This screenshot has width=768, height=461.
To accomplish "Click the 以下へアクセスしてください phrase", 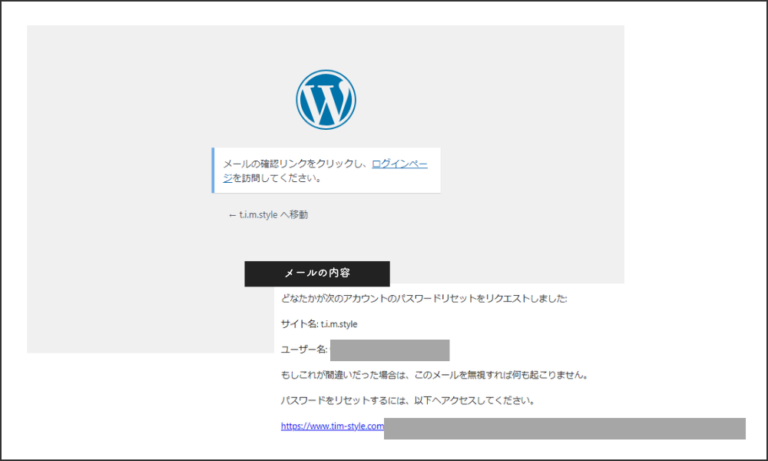I will tap(485, 401).
